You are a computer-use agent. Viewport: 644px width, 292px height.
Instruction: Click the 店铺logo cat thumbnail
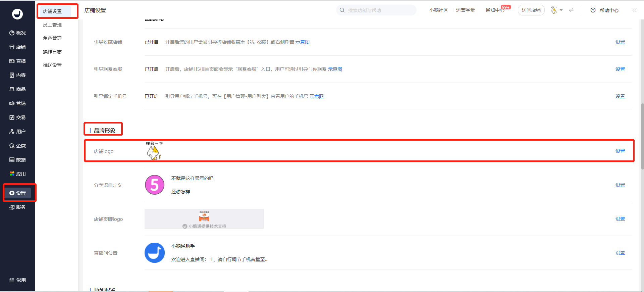(154, 151)
